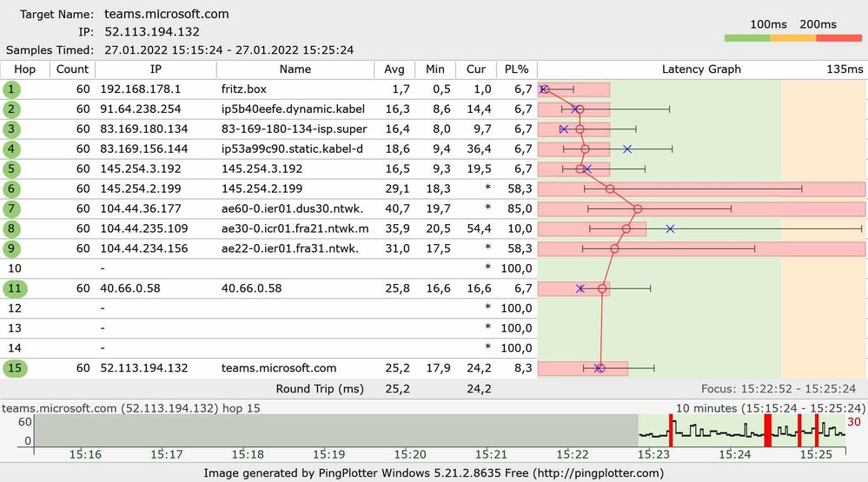Select the green hop 2 circle
The width and height of the screenshot is (868, 482).
tap(11, 109)
